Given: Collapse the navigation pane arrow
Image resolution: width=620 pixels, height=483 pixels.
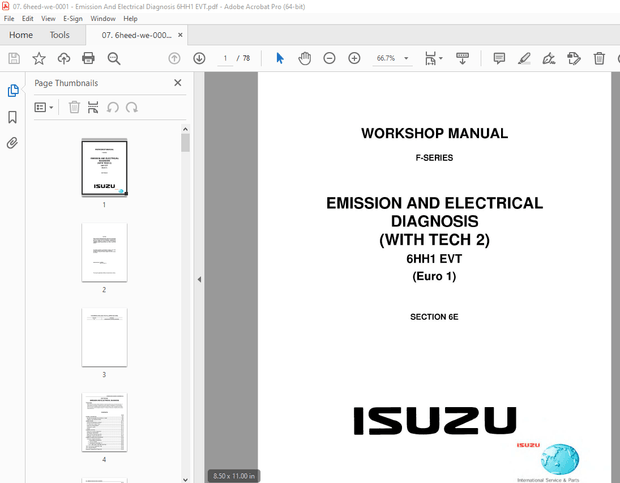Looking at the screenshot, I should tap(199, 279).
